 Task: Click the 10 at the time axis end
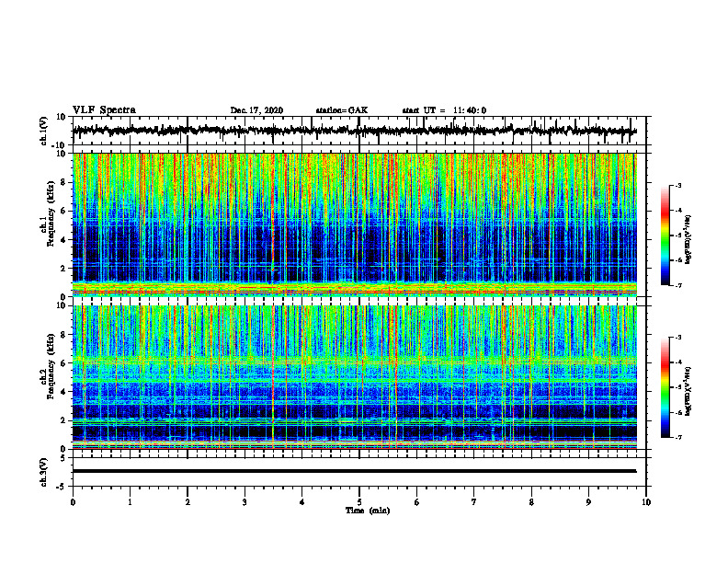pyautogui.click(x=646, y=502)
